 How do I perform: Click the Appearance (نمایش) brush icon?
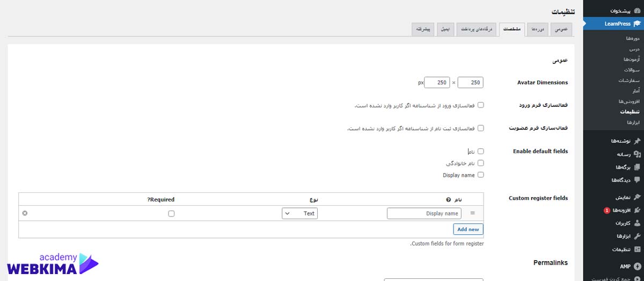point(637,197)
